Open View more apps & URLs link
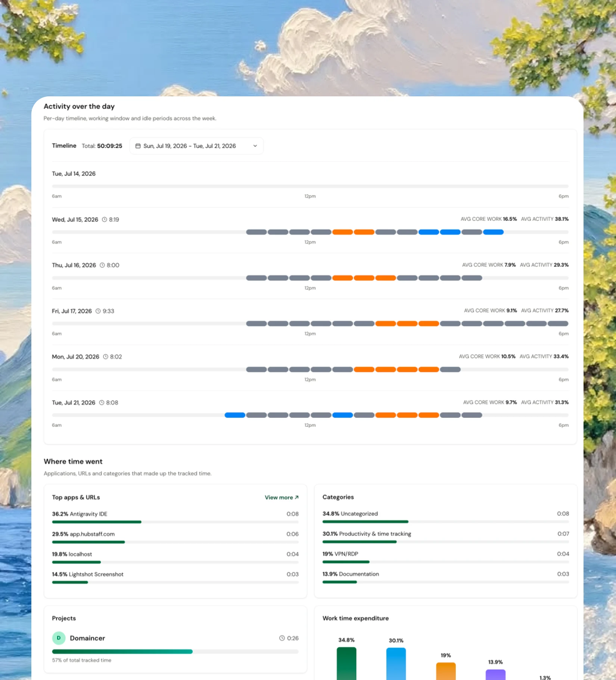The width and height of the screenshot is (616, 680). (x=281, y=497)
